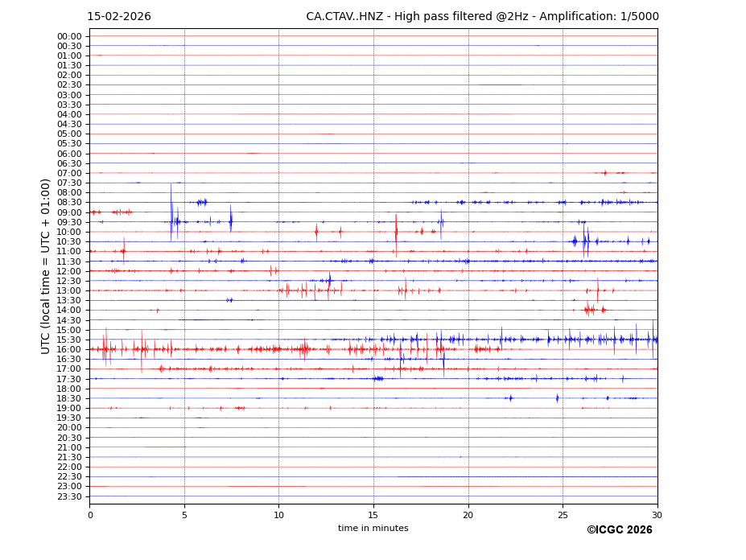
Task: Click the 15 tick on the minutes axis
Action: click(x=373, y=515)
